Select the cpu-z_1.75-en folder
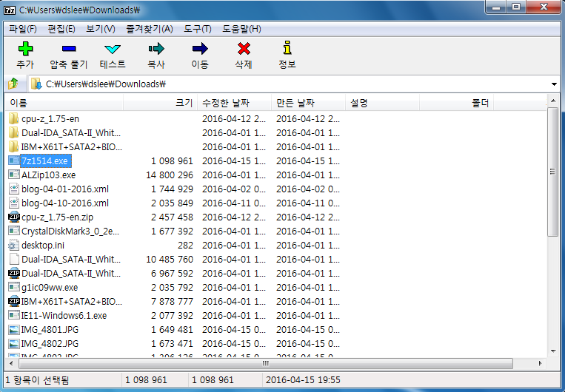Screen dimensions: 565x392 (x=50, y=119)
